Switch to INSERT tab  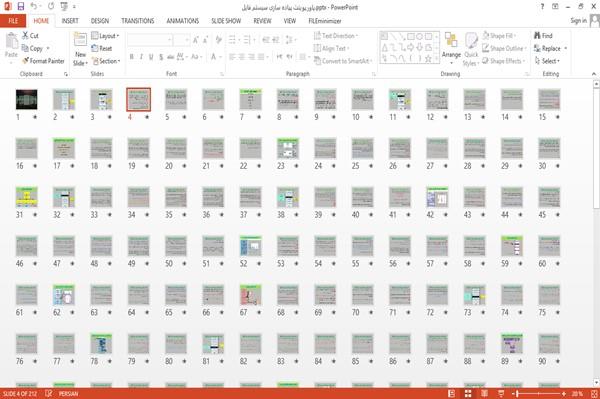coord(70,21)
